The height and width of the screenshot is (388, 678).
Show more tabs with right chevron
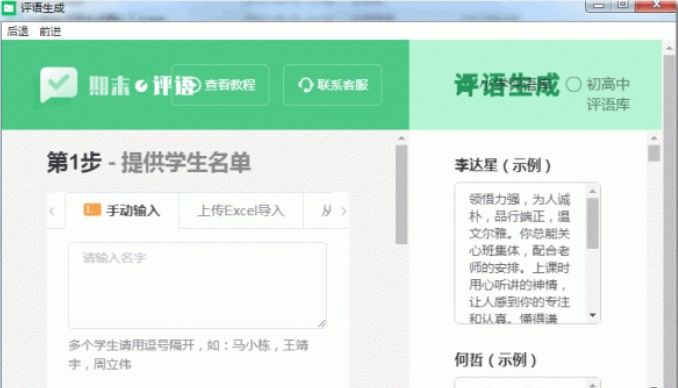(343, 211)
